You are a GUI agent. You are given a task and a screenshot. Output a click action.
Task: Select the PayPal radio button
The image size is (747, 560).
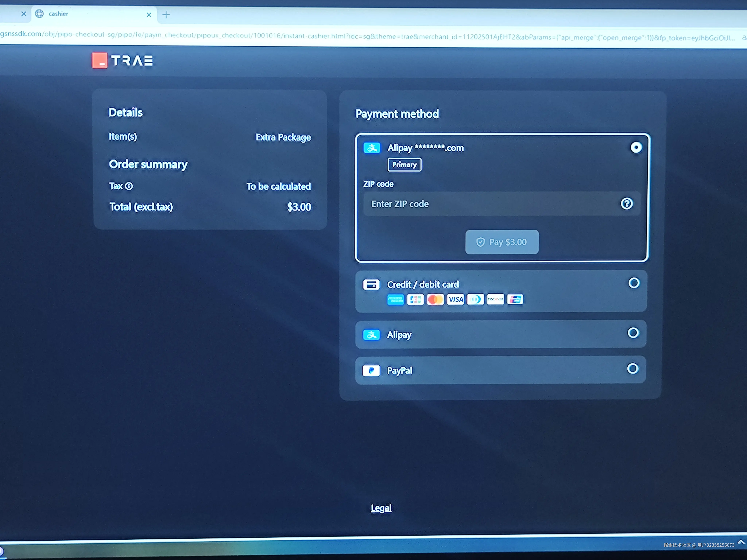(632, 369)
